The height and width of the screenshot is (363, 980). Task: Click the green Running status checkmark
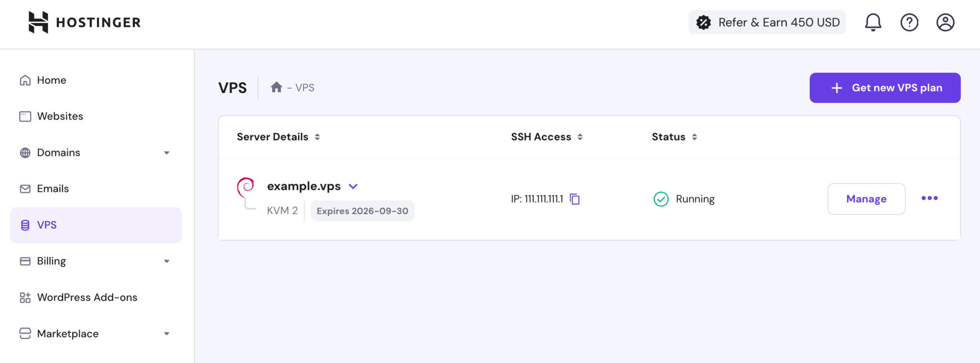(x=660, y=199)
